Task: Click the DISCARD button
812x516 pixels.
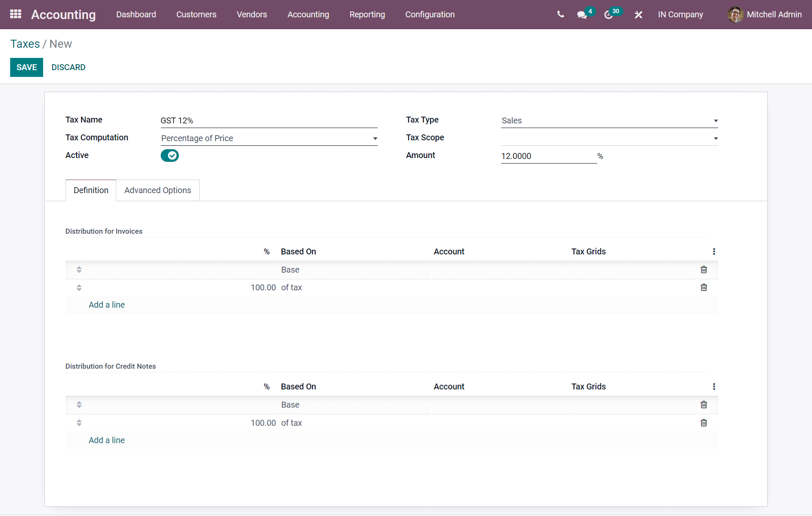Action: [68, 67]
